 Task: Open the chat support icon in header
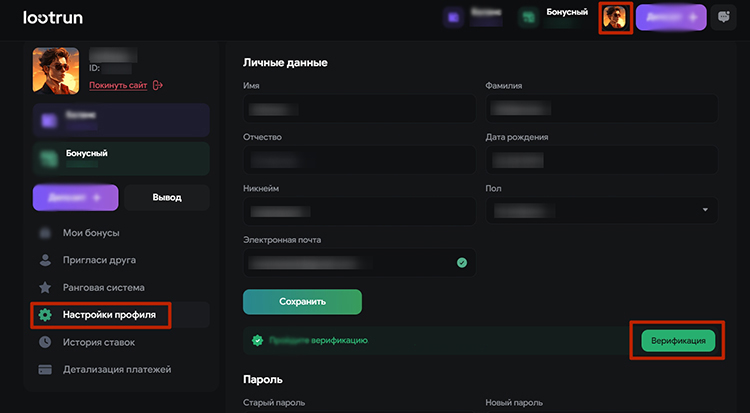[x=724, y=18]
